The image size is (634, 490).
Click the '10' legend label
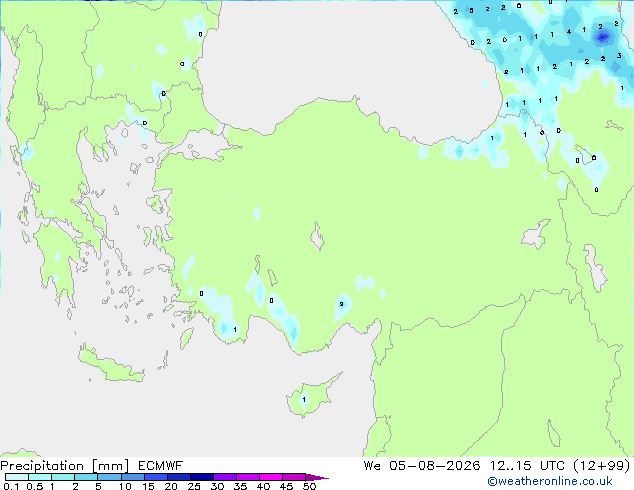pyautogui.click(x=125, y=486)
